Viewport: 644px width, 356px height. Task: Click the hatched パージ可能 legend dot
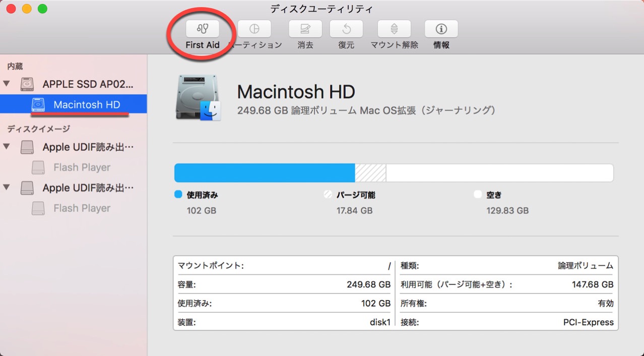(328, 194)
